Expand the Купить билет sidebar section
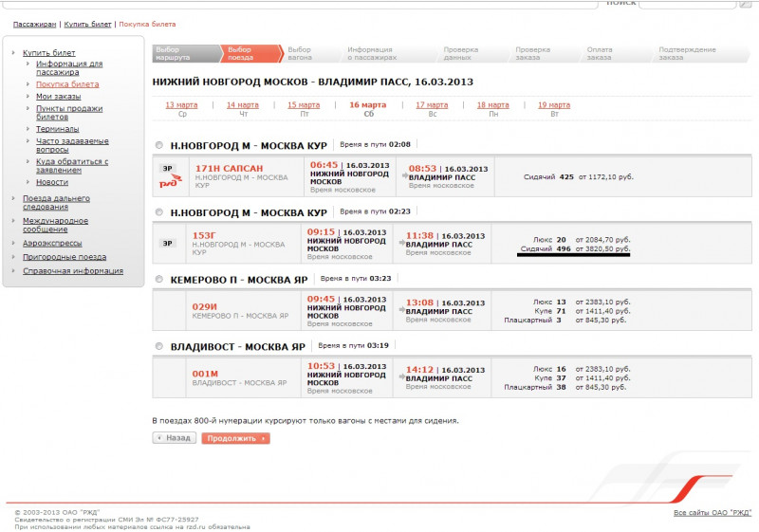This screenshot has height=532, width=759. coord(48,52)
